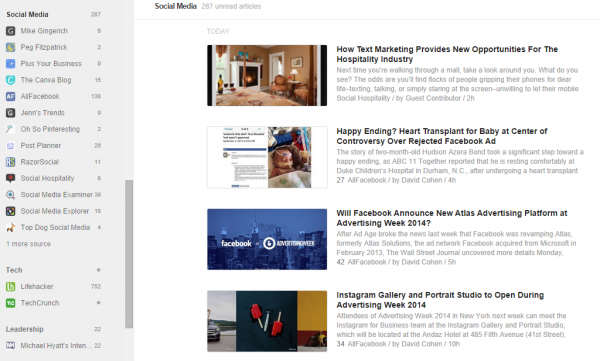The height and width of the screenshot is (361, 600).
Task: Open the Social Media Examiner icon
Action: point(10,195)
